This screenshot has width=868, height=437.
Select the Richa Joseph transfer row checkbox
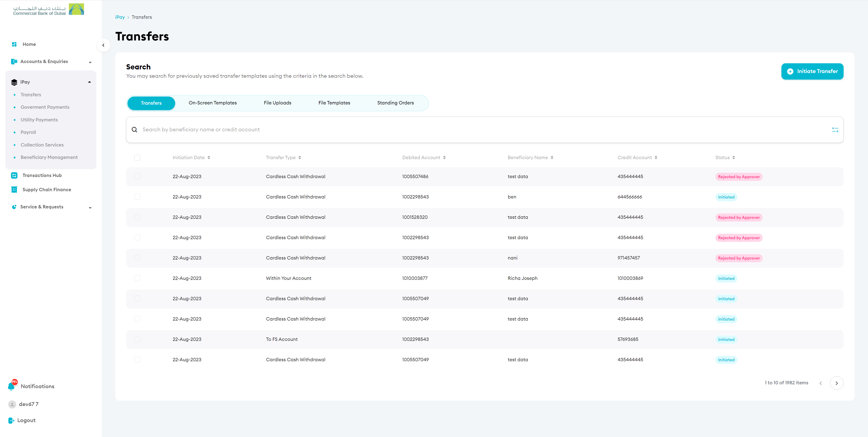click(137, 278)
